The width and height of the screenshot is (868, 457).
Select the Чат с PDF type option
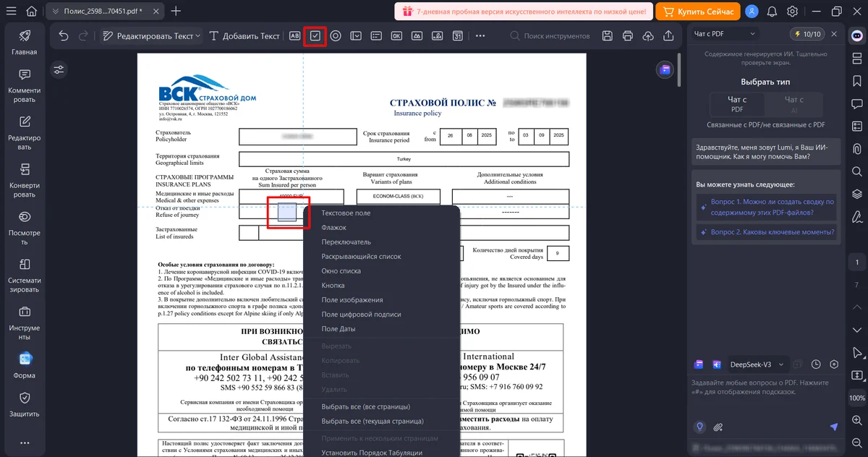pyautogui.click(x=737, y=104)
